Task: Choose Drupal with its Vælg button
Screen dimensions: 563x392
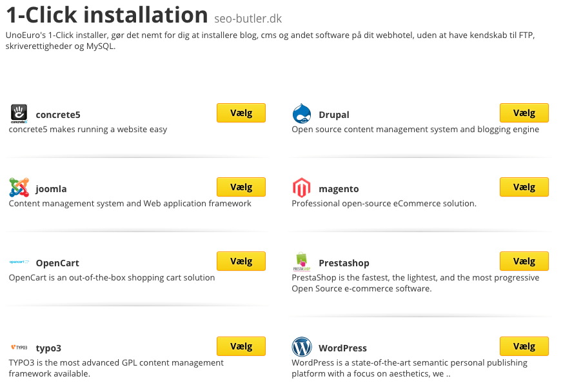Action: tap(524, 113)
